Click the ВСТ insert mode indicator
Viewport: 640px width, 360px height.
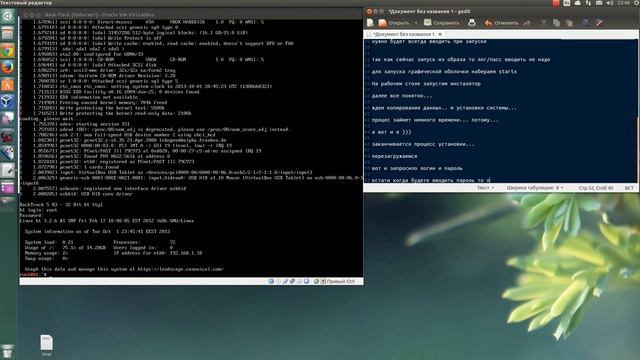point(629,188)
